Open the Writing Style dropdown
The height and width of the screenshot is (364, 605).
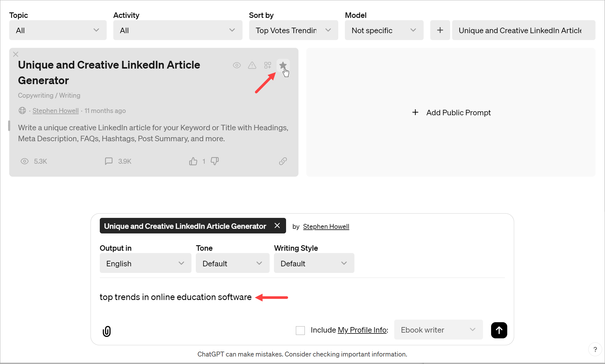(314, 263)
